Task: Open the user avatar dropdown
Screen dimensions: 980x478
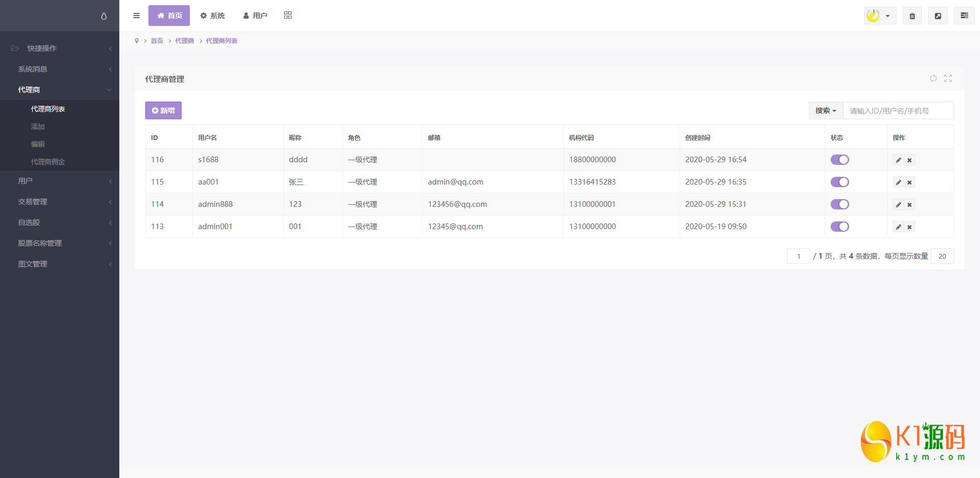Action: pyautogui.click(x=880, y=16)
